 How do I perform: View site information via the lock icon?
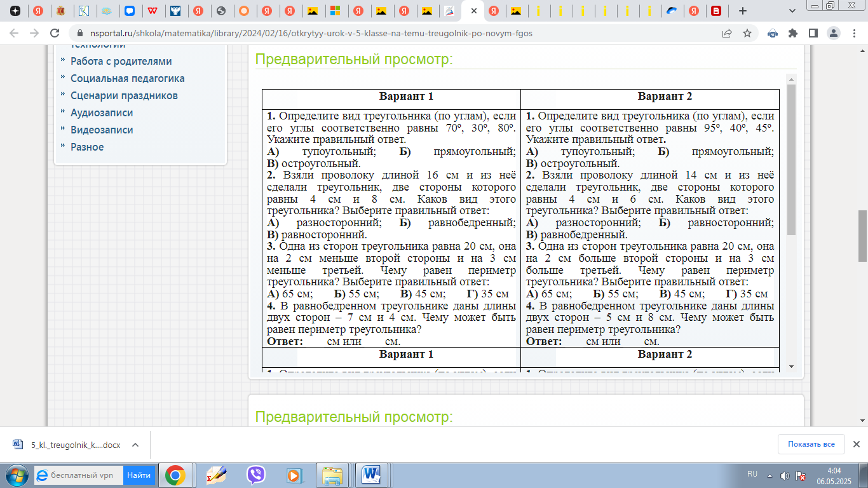click(x=79, y=33)
